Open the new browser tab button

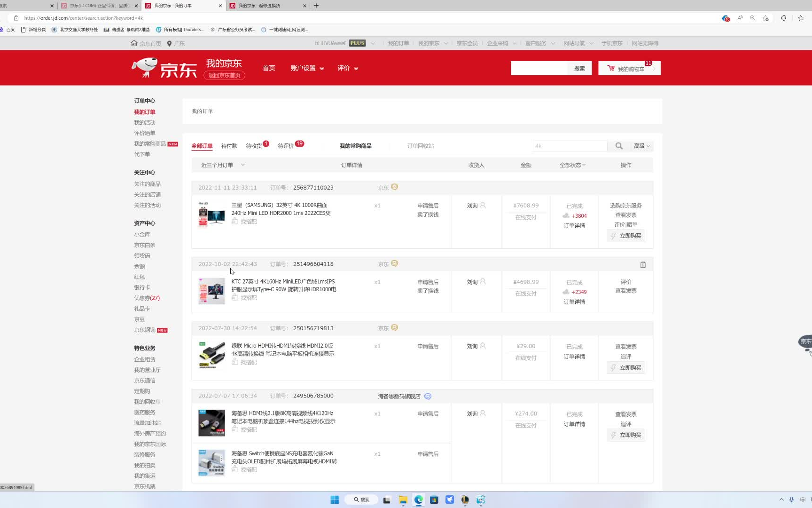tap(316, 6)
